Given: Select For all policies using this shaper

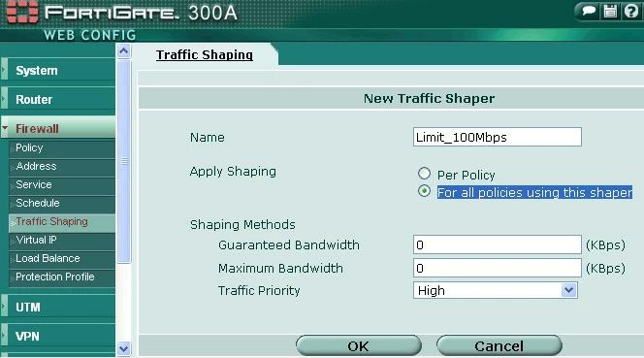Looking at the screenshot, I should (424, 191).
